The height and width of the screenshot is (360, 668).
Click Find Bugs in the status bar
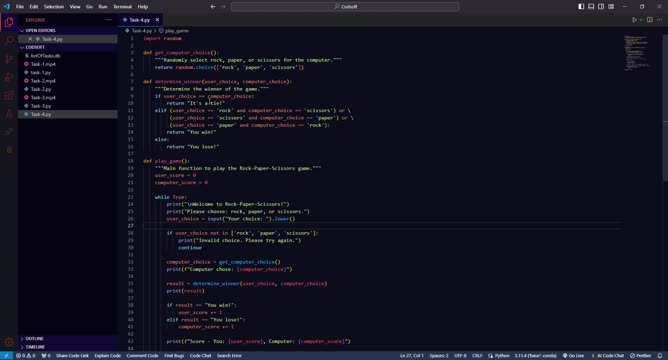[174, 356]
